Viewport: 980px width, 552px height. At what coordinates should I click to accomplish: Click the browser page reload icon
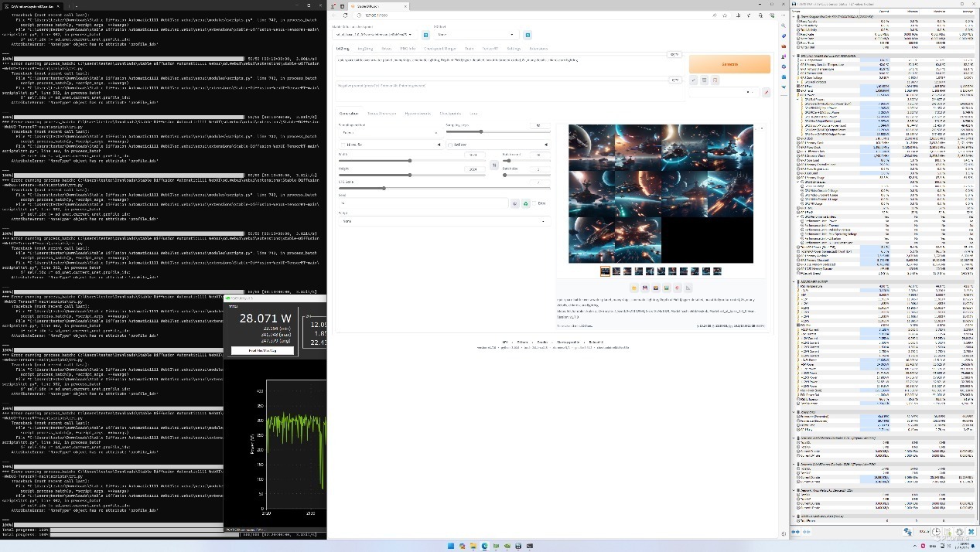coord(345,15)
